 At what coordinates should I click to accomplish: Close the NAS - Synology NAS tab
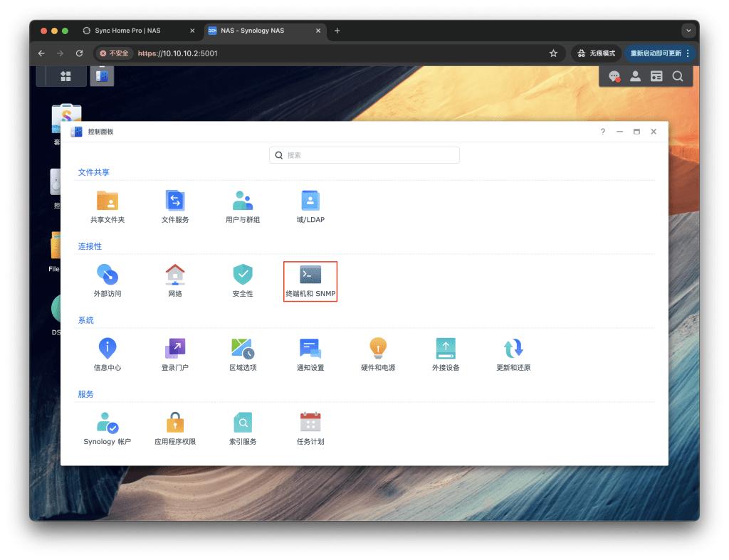click(318, 31)
